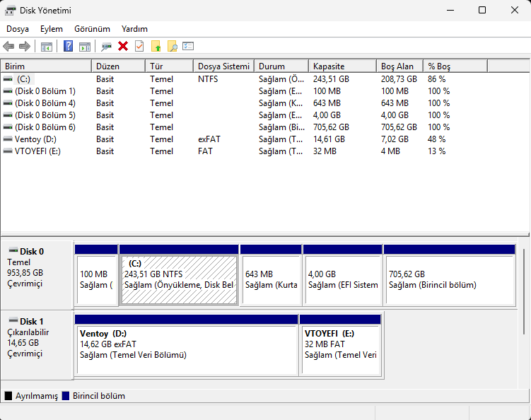Click the 7,02 GB free space cell
The image size is (531, 420).
pyautogui.click(x=395, y=139)
